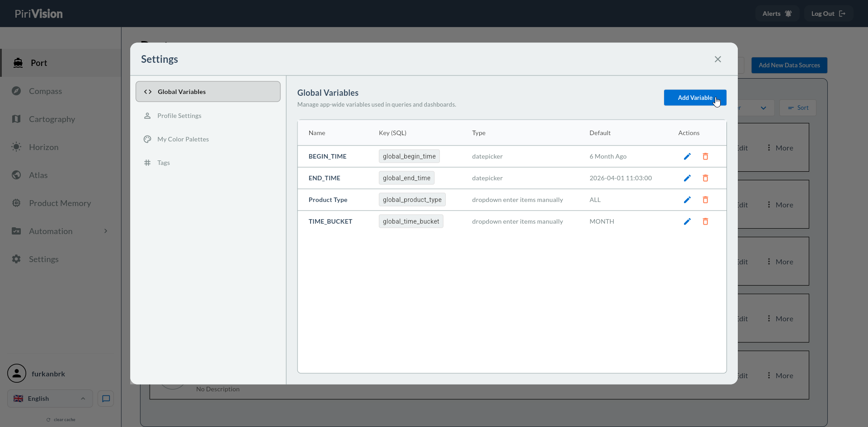Delete the TIME_BUCKET variable
Screen dimensions: 868x427
click(x=705, y=221)
